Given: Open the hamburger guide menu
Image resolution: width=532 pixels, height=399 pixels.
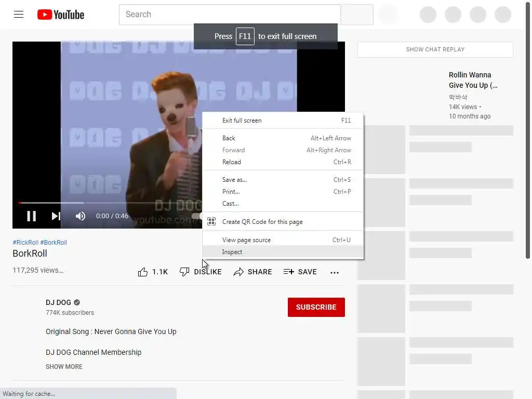Looking at the screenshot, I should pyautogui.click(x=19, y=14).
